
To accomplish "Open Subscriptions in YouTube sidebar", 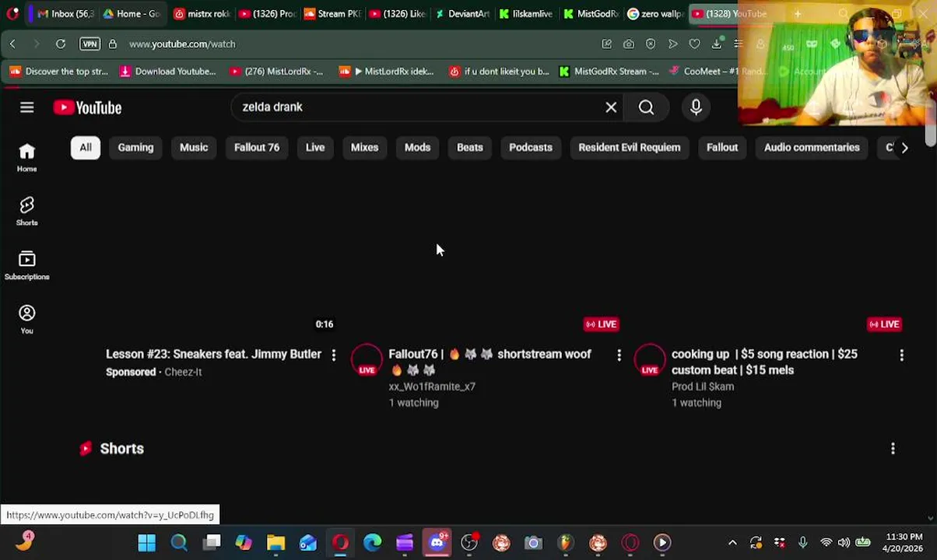I will (27, 265).
